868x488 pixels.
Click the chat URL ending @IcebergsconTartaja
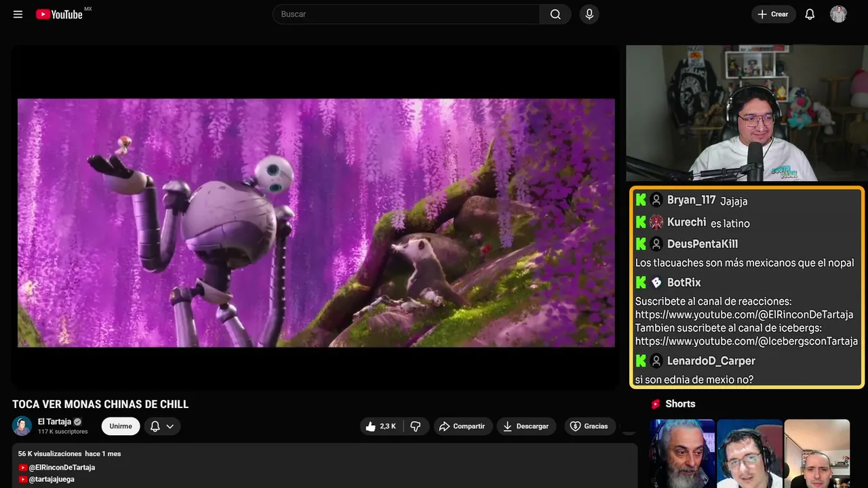[747, 341]
